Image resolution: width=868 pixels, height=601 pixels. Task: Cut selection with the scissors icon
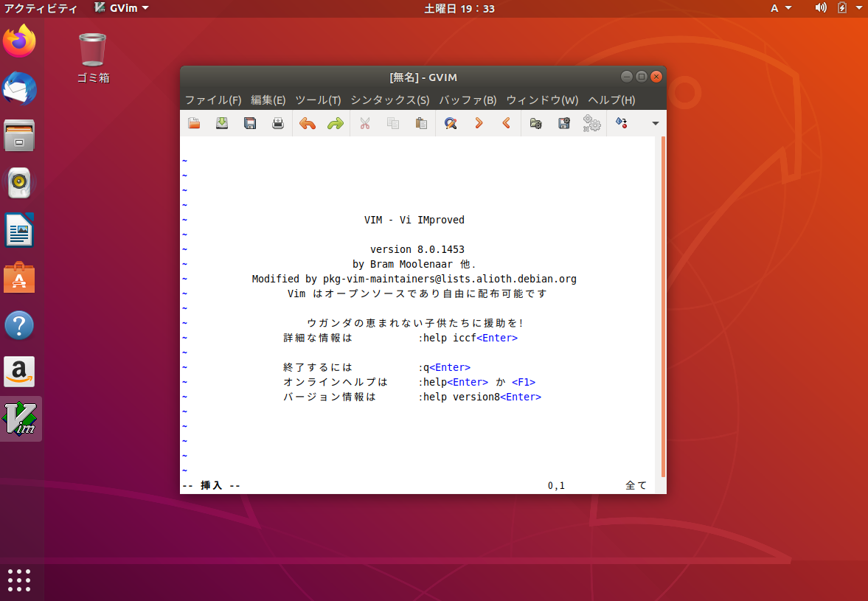[365, 123]
